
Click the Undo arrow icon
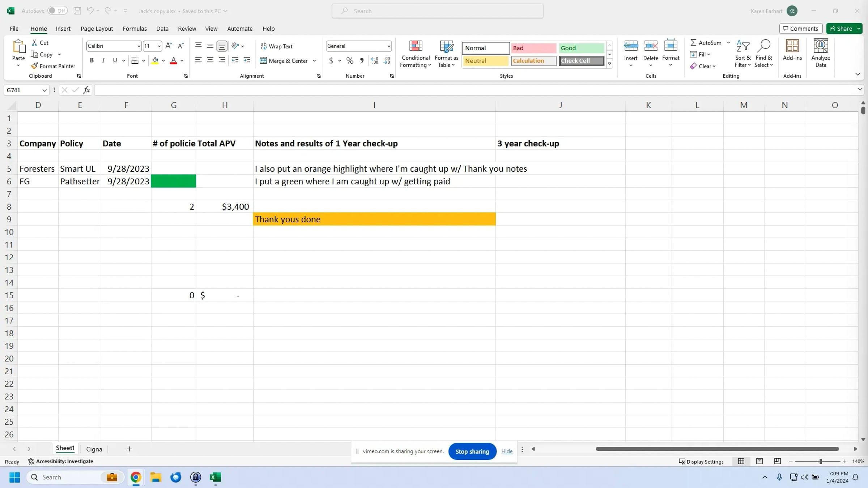[90, 11]
